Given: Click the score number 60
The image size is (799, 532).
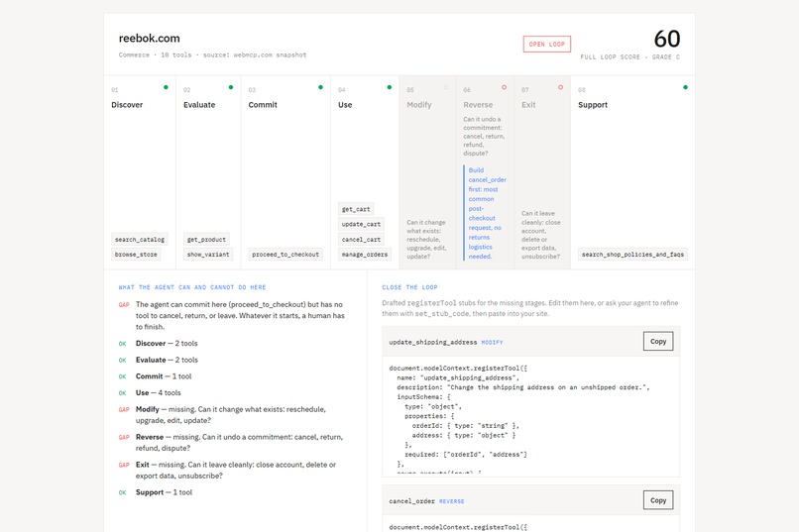Looking at the screenshot, I should tap(666, 39).
